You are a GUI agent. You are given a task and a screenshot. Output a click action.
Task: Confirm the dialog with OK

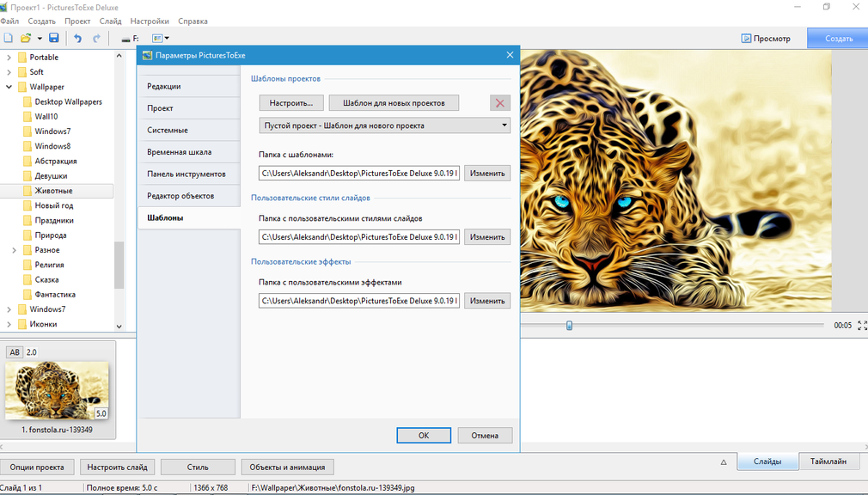tap(424, 435)
